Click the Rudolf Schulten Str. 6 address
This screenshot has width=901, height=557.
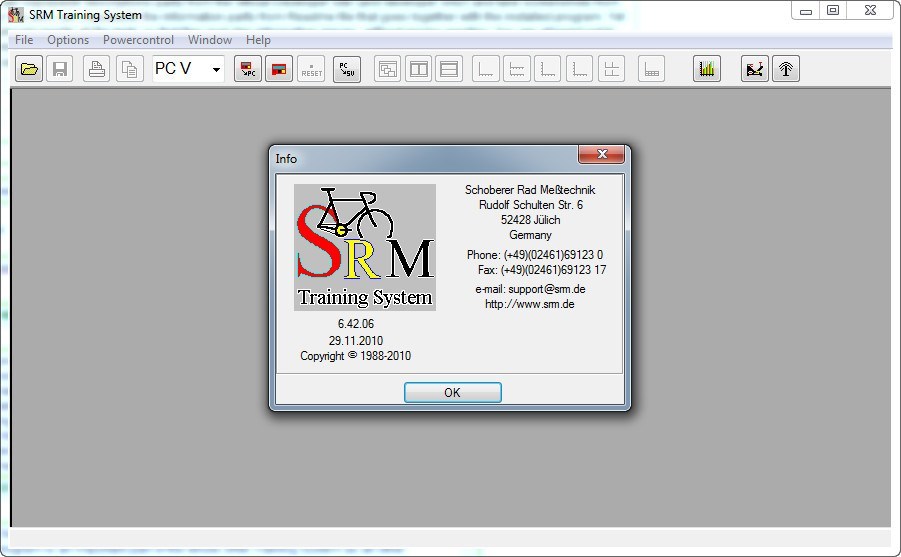[x=530, y=205]
